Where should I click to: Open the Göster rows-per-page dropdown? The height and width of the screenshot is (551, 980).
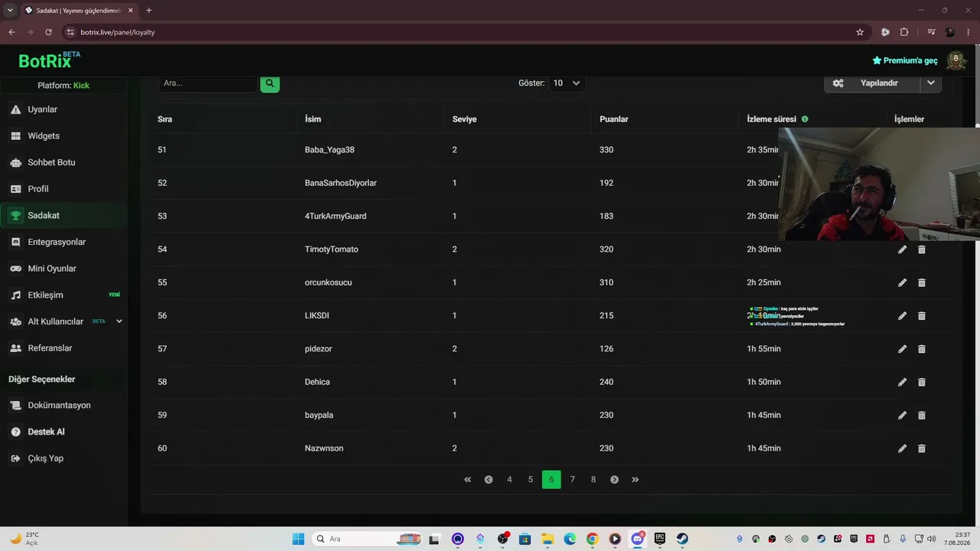pyautogui.click(x=567, y=83)
